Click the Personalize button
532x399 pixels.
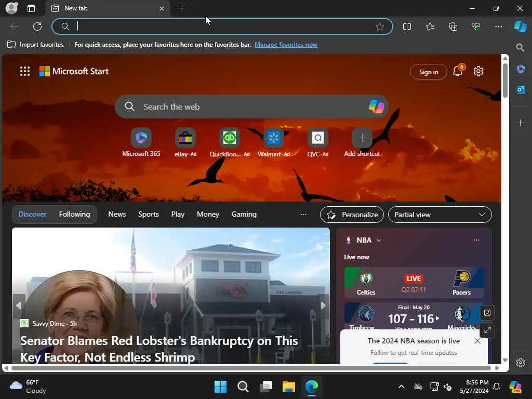[352, 215]
